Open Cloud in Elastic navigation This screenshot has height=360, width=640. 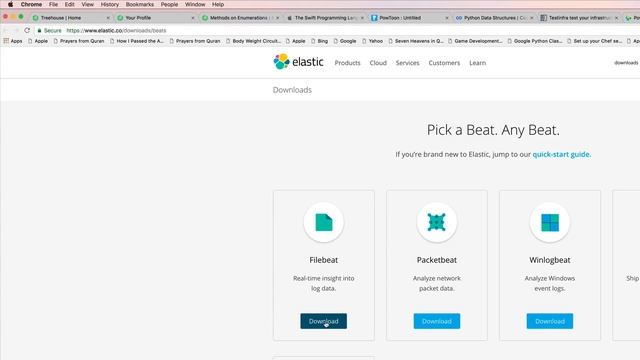[378, 63]
